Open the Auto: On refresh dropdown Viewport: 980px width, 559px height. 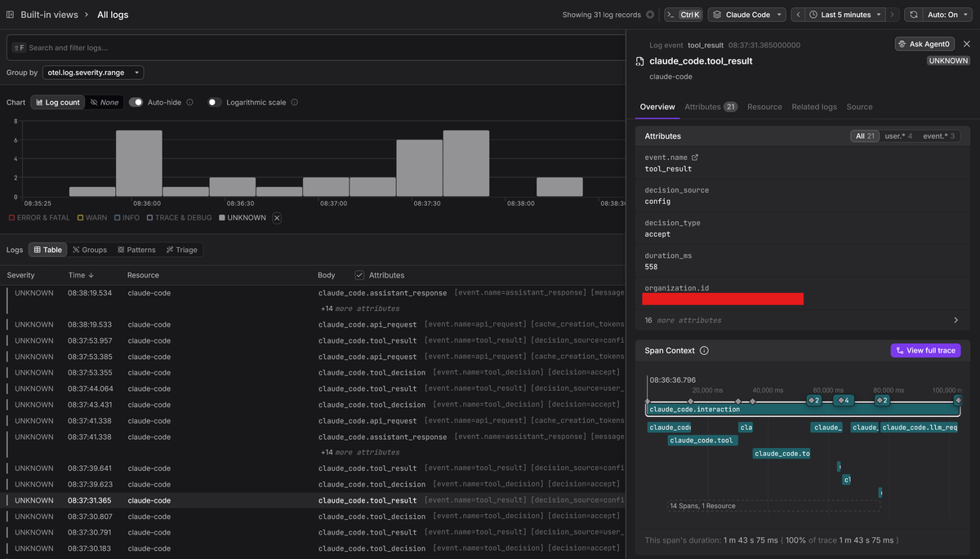947,15
